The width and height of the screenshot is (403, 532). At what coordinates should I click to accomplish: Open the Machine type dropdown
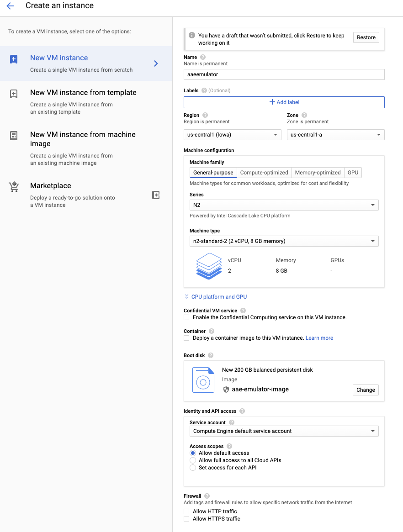tap(284, 241)
